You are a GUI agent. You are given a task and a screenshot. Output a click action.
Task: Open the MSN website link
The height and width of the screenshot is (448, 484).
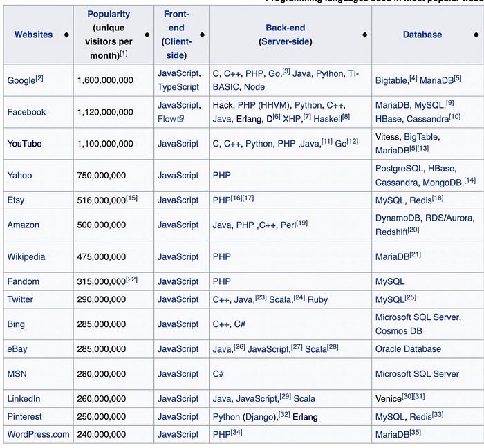pyautogui.click(x=17, y=374)
